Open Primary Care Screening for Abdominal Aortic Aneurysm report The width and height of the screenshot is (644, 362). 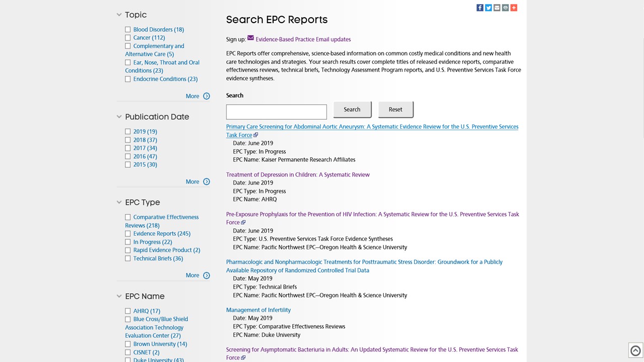point(372,131)
